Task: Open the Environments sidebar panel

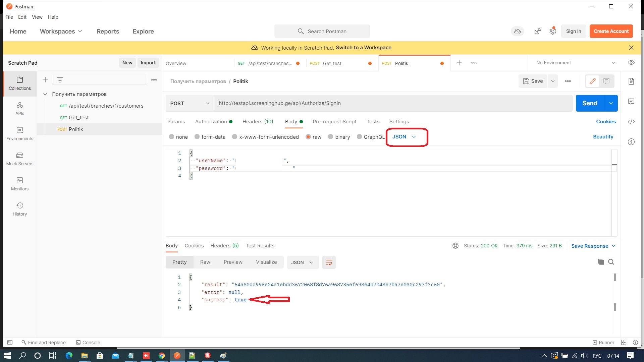Action: (x=20, y=134)
